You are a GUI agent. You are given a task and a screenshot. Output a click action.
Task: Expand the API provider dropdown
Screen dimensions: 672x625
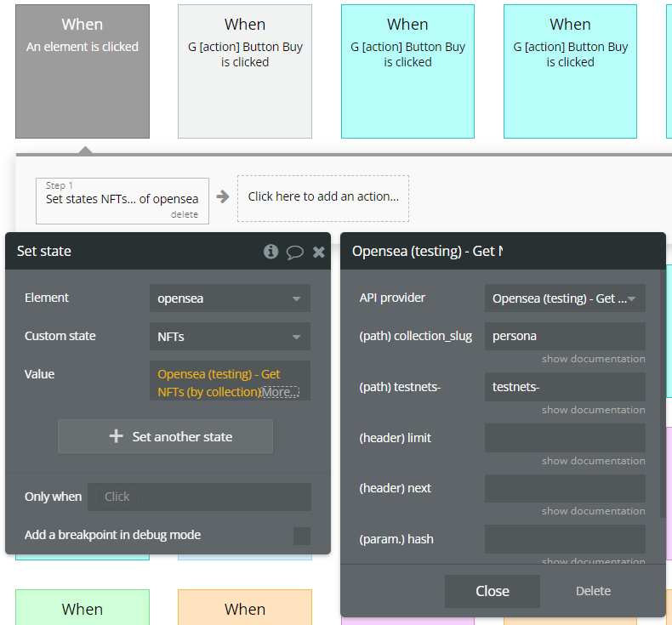(565, 298)
